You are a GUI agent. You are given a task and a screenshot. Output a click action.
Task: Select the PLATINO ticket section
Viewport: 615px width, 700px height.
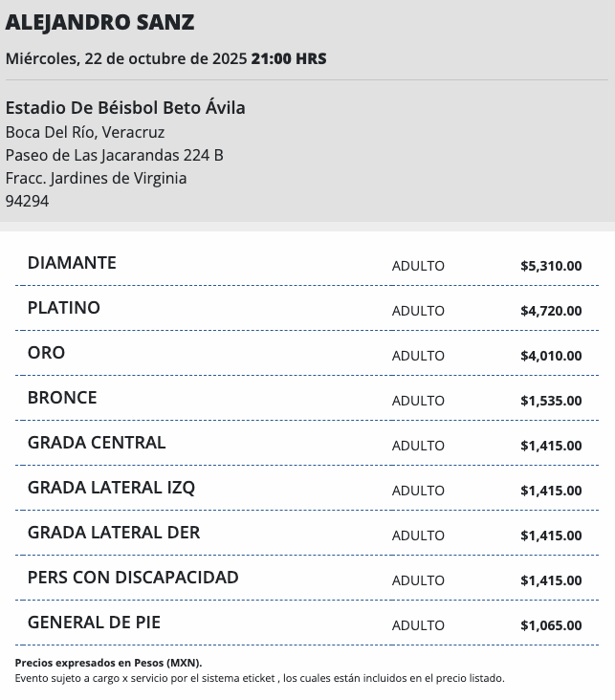[64, 308]
